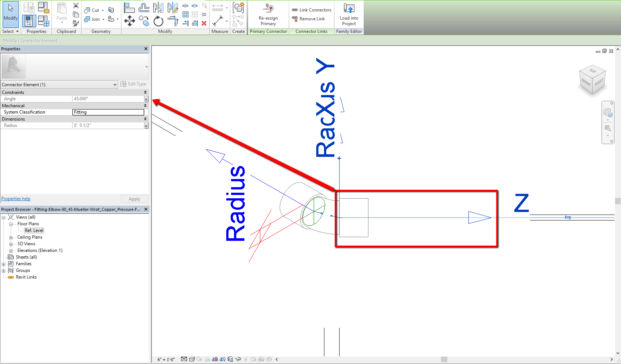This screenshot has height=364, width=621.
Task: Click the Paste button
Action: pyautogui.click(x=62, y=13)
